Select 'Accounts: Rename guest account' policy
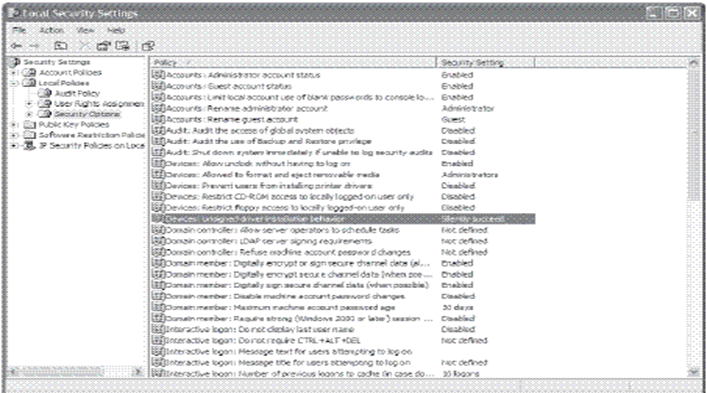This screenshot has height=393, width=707. tap(232, 119)
